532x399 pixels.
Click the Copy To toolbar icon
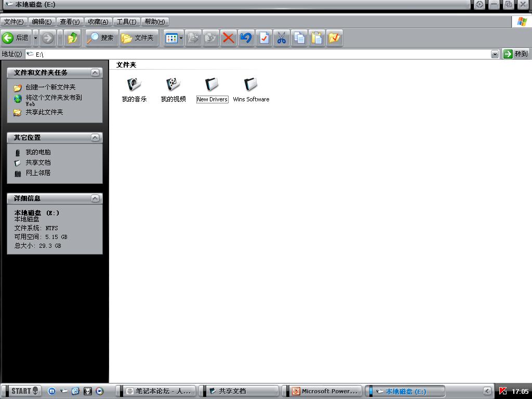[211, 37]
